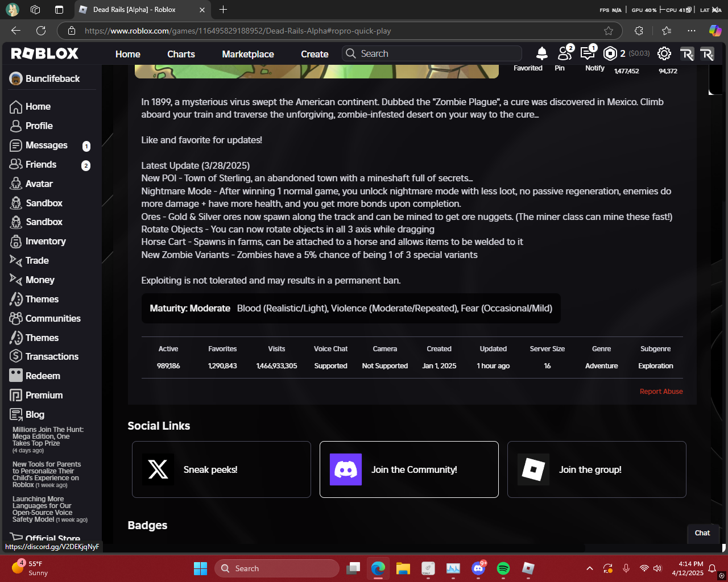Viewport: 728px width, 582px height.
Task: Go to Friends in the sidebar
Action: [x=41, y=164]
